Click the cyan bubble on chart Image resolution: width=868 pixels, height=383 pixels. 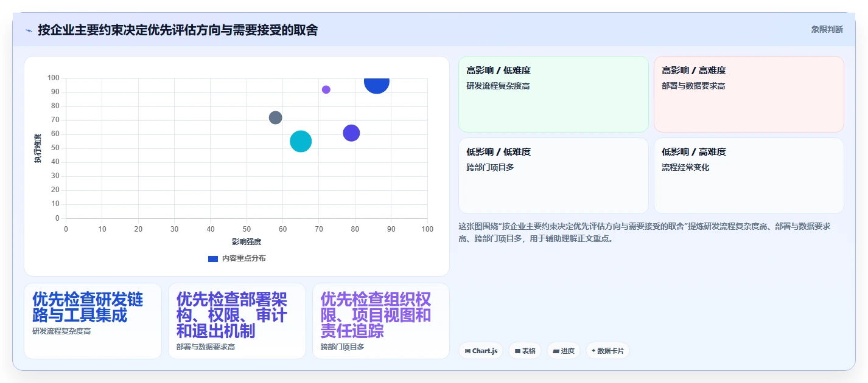301,142
